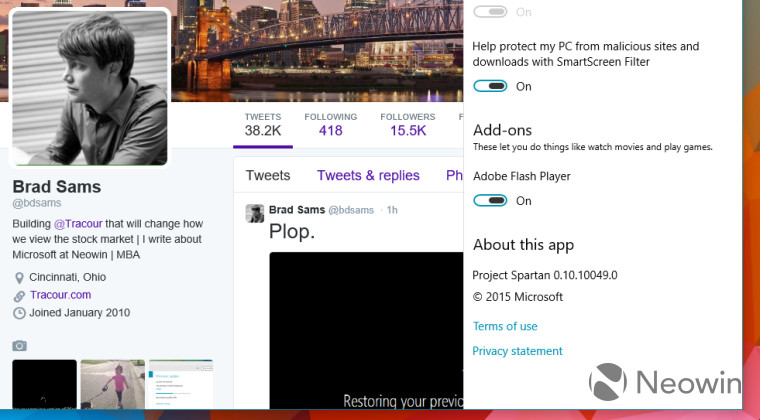Click the Brad Sams profile name heading
Image resolution: width=760 pixels, height=420 pixels.
57,187
